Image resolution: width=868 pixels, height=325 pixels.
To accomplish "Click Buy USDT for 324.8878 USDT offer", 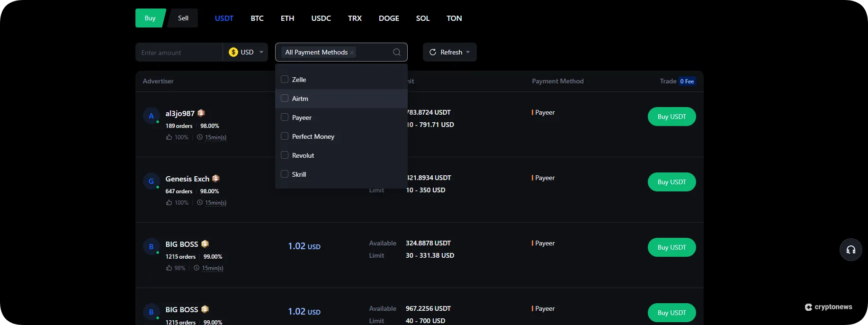I will tap(671, 247).
